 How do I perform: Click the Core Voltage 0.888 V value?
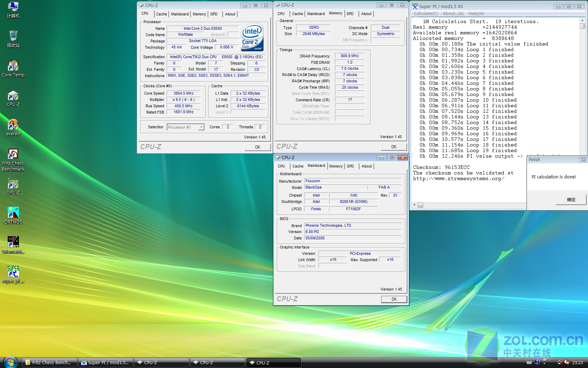227,47
